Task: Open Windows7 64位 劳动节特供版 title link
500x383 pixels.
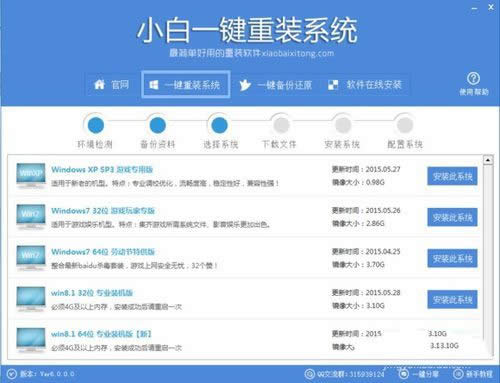Action: (103, 252)
